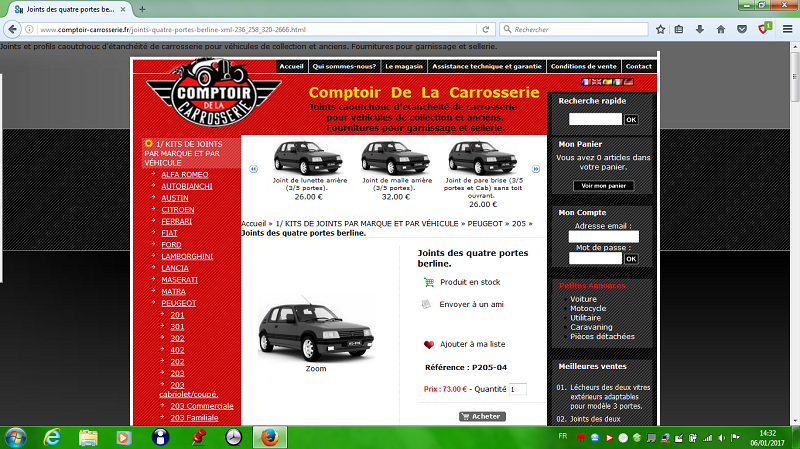The height and width of the screenshot is (449, 800).
Task: Open best seller Lécheurs des deux vitres
Action: tap(610, 397)
